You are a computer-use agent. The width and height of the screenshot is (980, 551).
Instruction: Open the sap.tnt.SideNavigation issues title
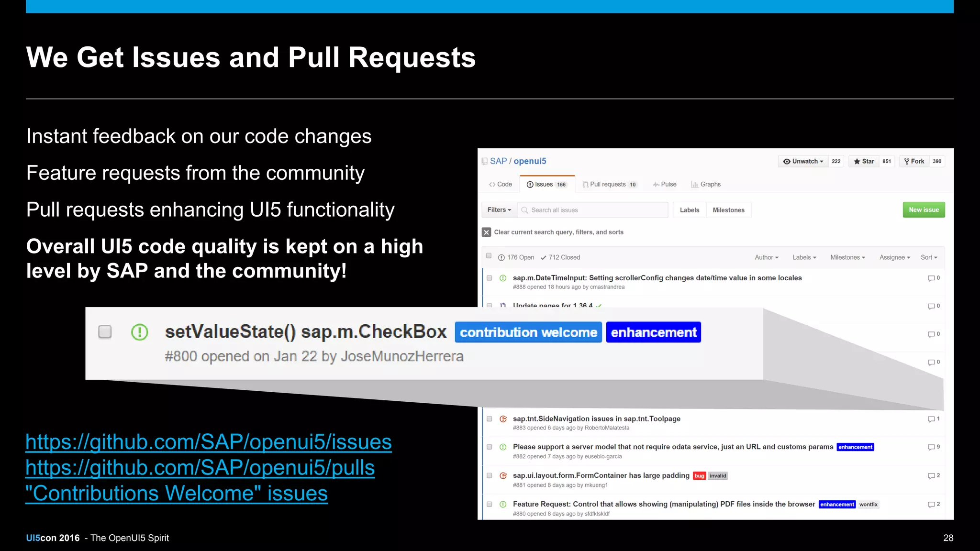click(x=596, y=419)
